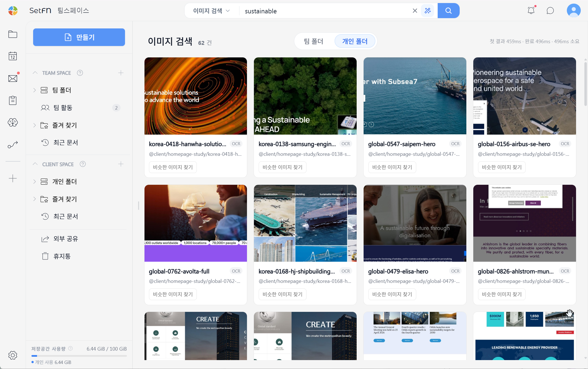Open the avolta wine toast thumbnail

pos(196,223)
